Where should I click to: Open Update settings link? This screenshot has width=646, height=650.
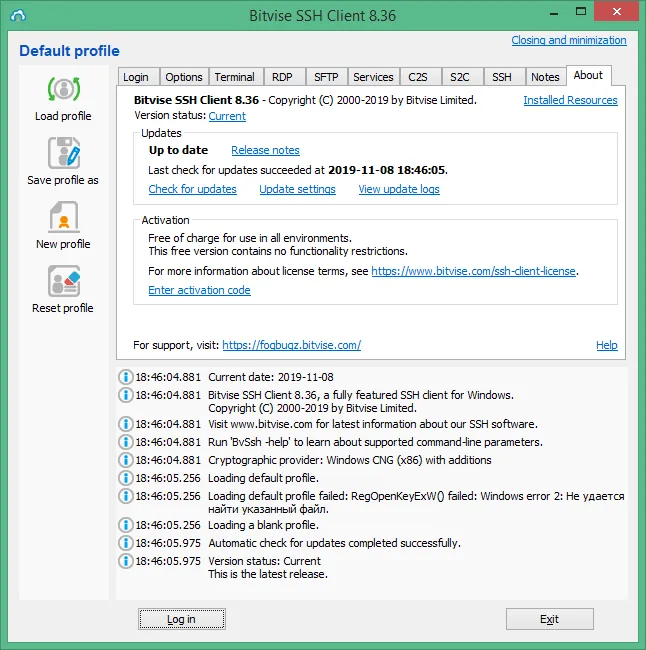(297, 189)
